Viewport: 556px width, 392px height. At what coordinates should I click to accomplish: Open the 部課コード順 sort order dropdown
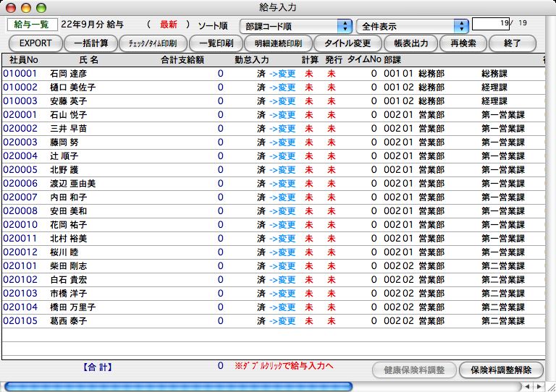point(295,26)
